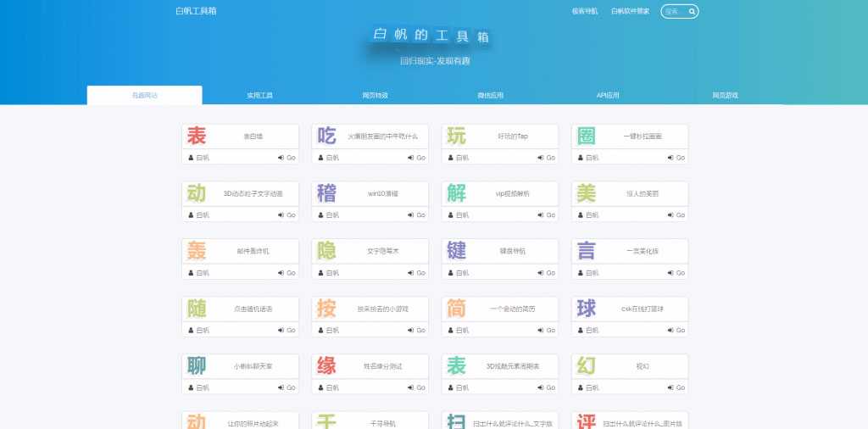Image resolution: width=868 pixels, height=429 pixels.
Task: Open the 简 glyph icon
Action: 456,309
